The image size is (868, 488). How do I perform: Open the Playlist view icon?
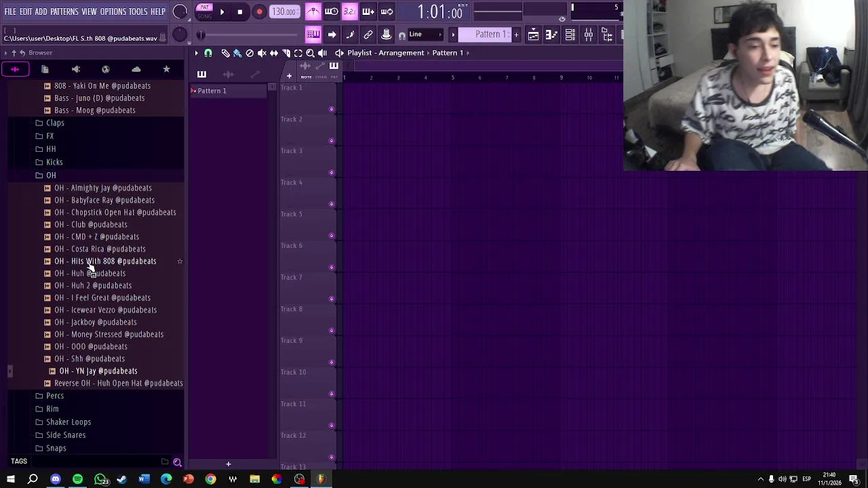point(533,35)
